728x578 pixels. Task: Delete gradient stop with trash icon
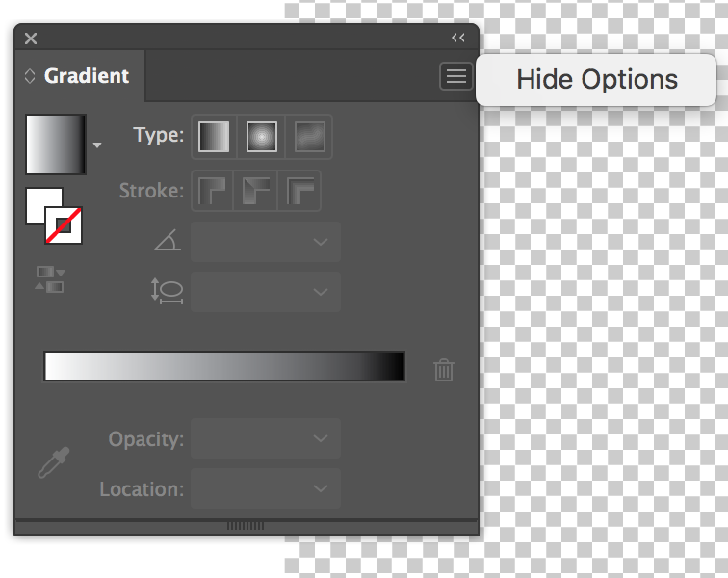[444, 369]
